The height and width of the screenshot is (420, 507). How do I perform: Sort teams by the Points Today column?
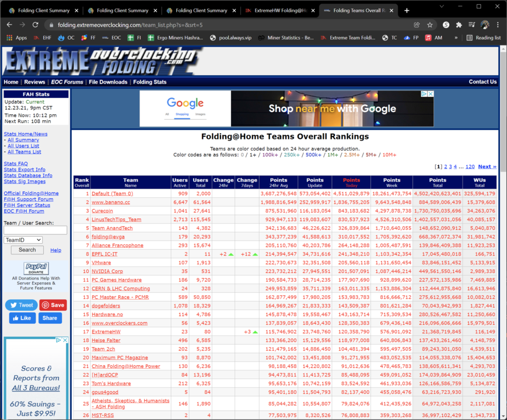351,181
